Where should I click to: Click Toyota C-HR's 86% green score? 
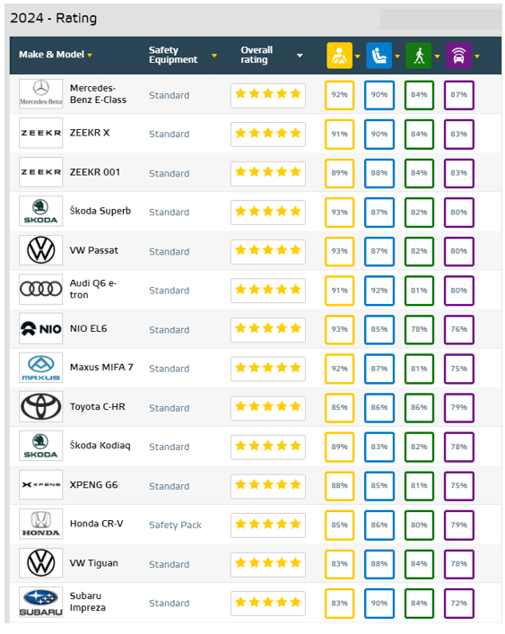419,408
